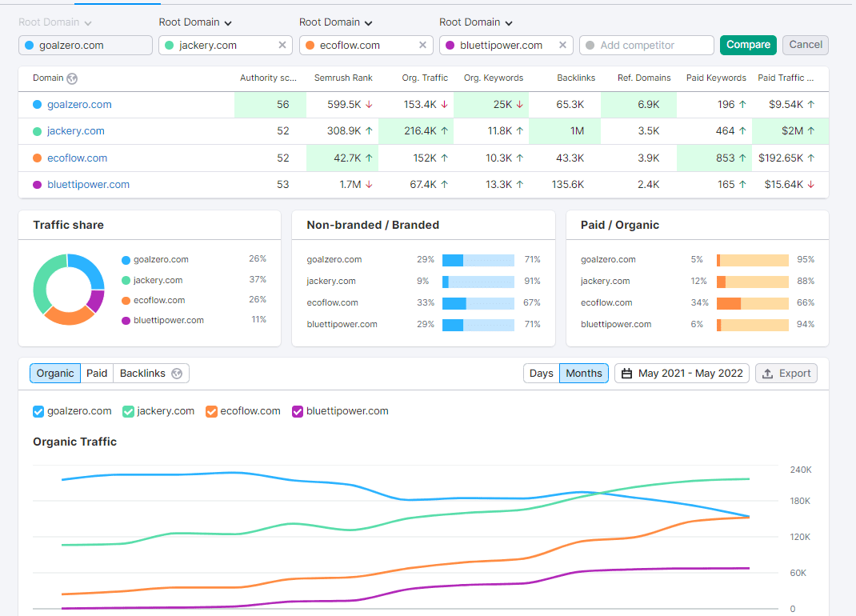Remove jackery.com competitor with X icon
This screenshot has width=856, height=616.
click(x=282, y=45)
